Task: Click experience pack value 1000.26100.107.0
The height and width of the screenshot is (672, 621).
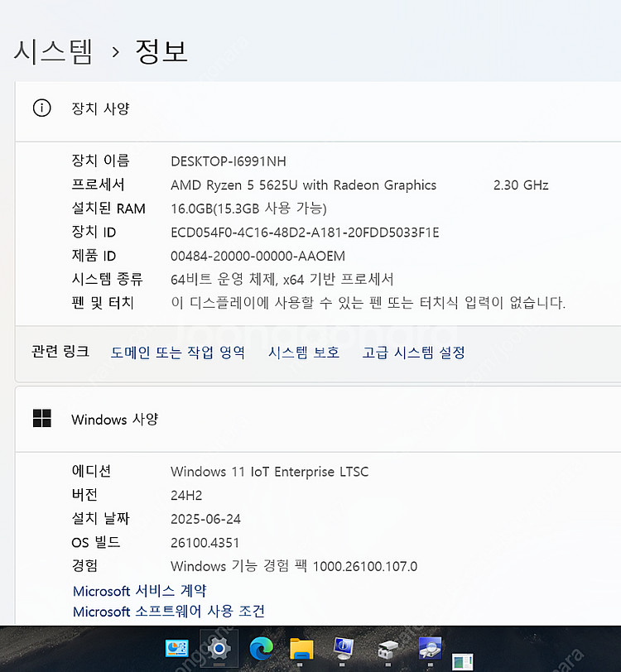Action: pyautogui.click(x=365, y=566)
